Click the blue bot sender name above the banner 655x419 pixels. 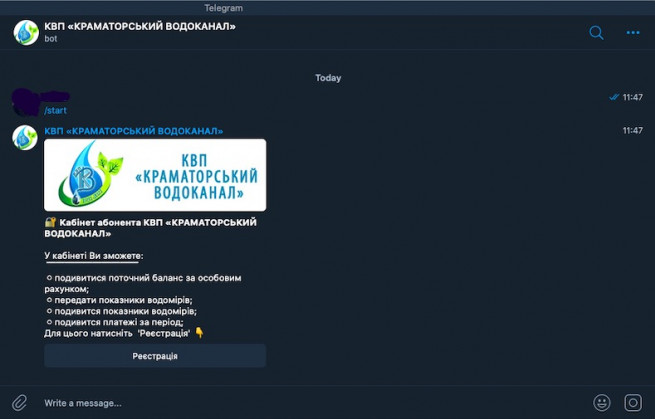pos(134,131)
